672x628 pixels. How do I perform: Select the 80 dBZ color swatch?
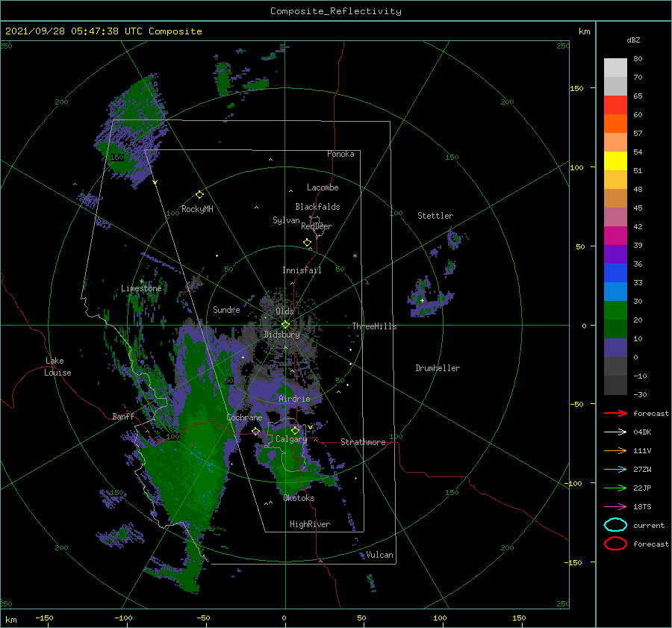click(615, 68)
